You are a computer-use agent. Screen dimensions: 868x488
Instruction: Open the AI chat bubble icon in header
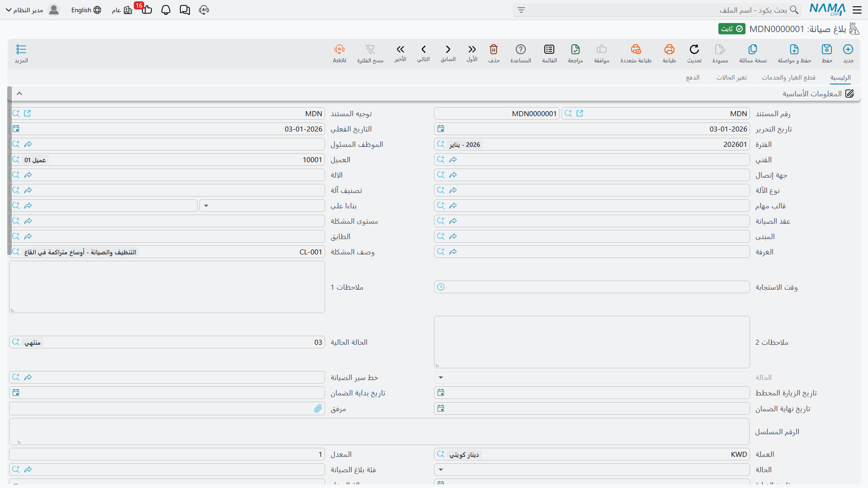(204, 10)
